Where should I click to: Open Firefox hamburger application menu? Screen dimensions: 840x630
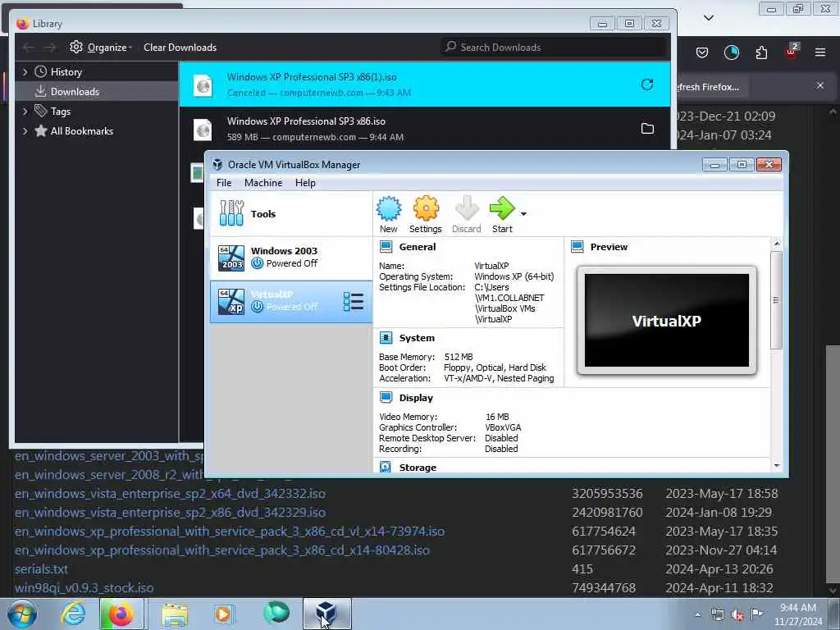(820, 52)
